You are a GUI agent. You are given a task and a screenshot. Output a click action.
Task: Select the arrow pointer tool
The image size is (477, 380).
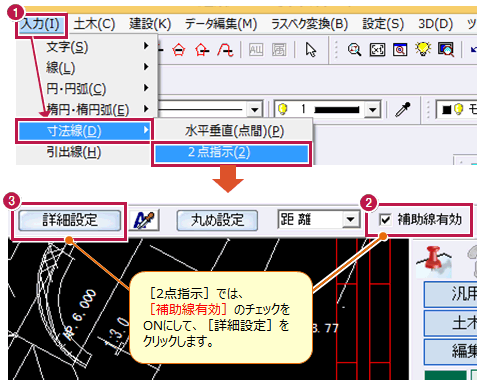311,50
